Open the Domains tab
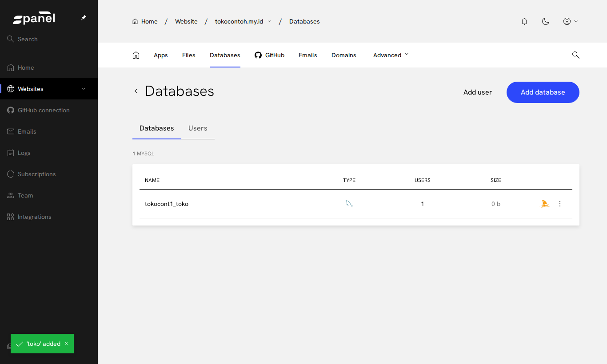This screenshot has width=607, height=364. click(x=344, y=55)
